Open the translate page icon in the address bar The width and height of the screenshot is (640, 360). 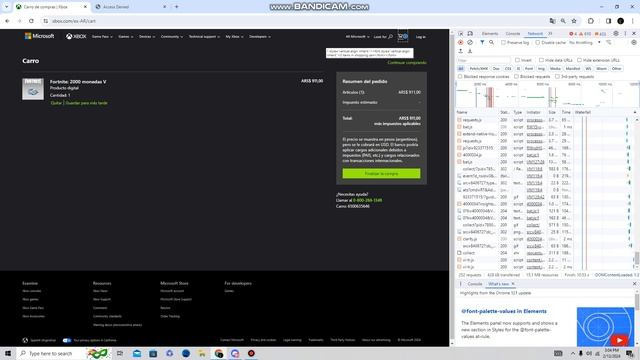click(552, 21)
